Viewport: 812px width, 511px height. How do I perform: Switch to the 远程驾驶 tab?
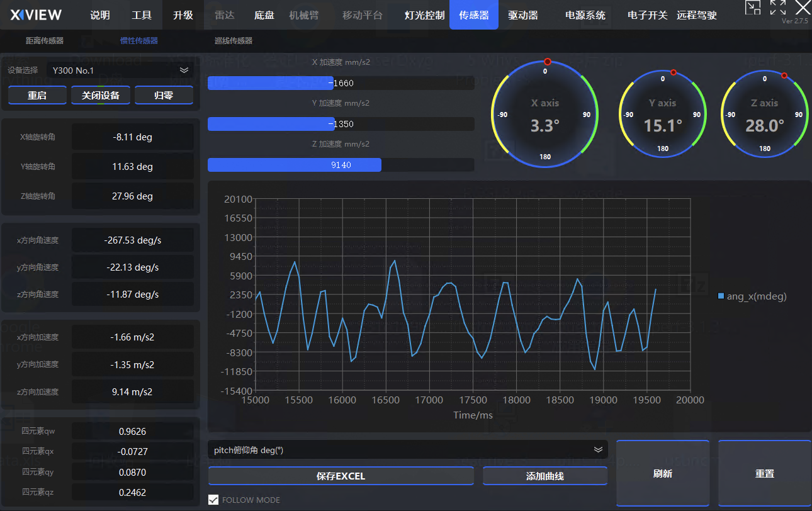(x=697, y=15)
